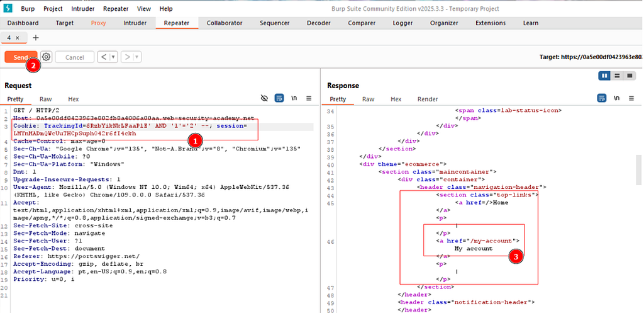Toggle line wrap icon in Request panel

[x=279, y=98]
